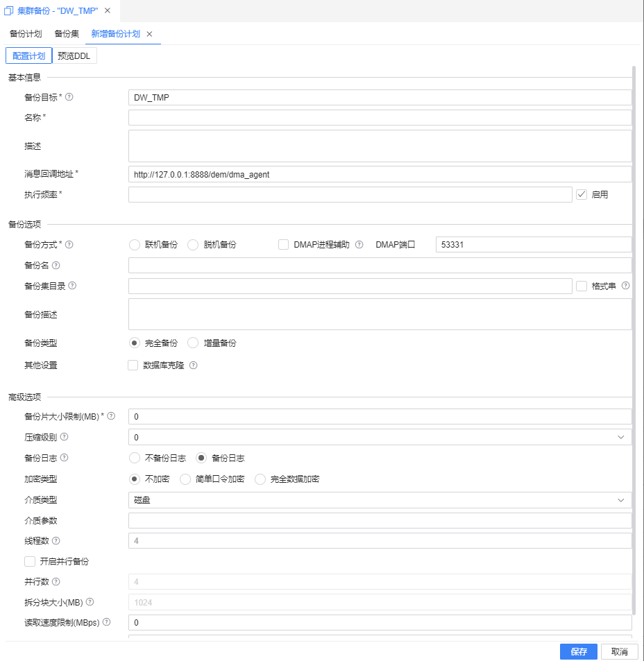The height and width of the screenshot is (661, 644).
Task: Close the 集群备份 - "DW_TMP" tab
Action: click(108, 10)
